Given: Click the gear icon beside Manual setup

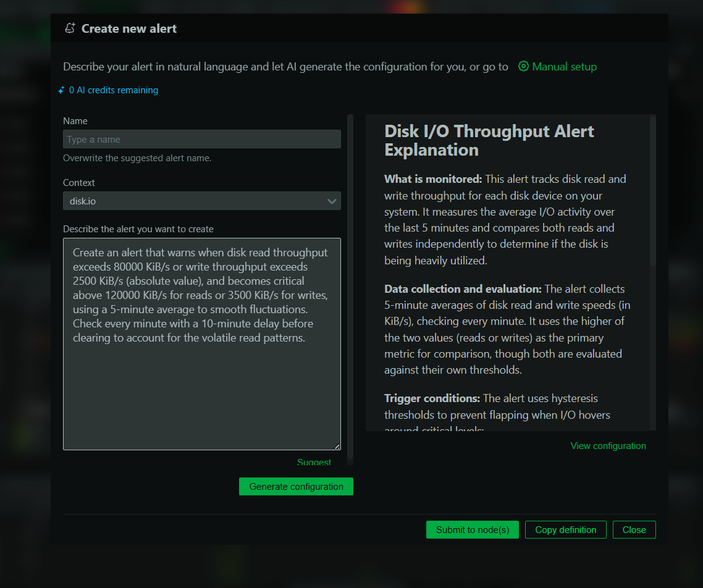Looking at the screenshot, I should pos(523,66).
